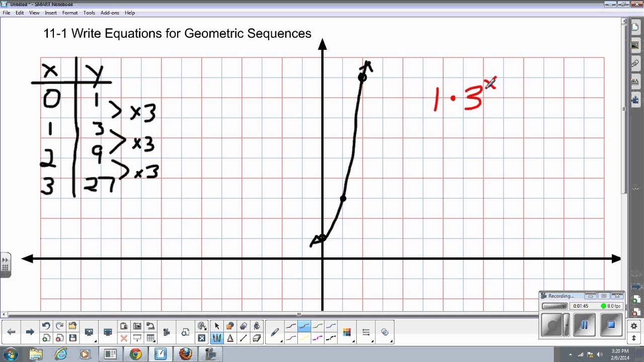Open the screen capture toolbar
The height and width of the screenshot is (362, 644).
[x=137, y=326]
